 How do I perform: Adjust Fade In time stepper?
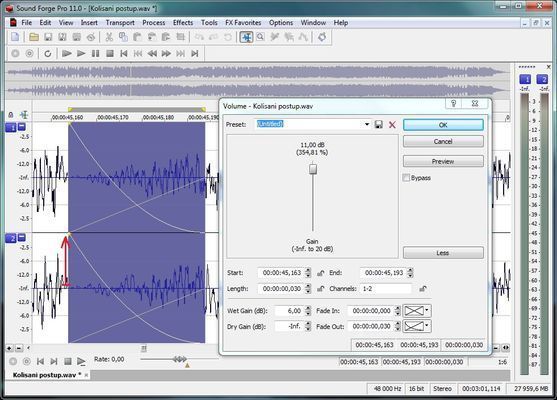[398, 311]
